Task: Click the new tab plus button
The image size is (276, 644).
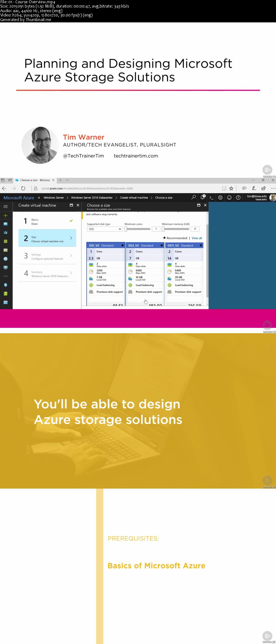Action: coord(60,180)
